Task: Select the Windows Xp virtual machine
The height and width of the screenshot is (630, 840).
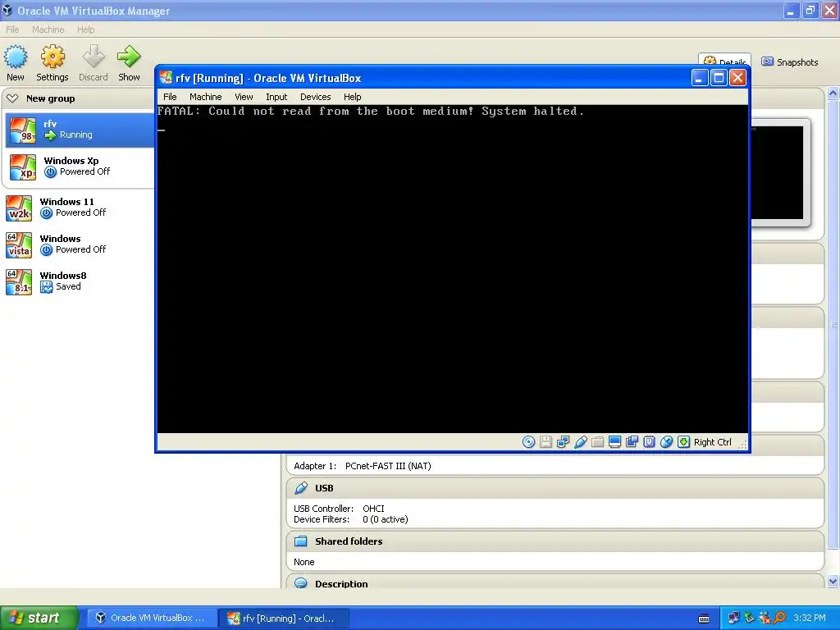Action: [x=80, y=167]
